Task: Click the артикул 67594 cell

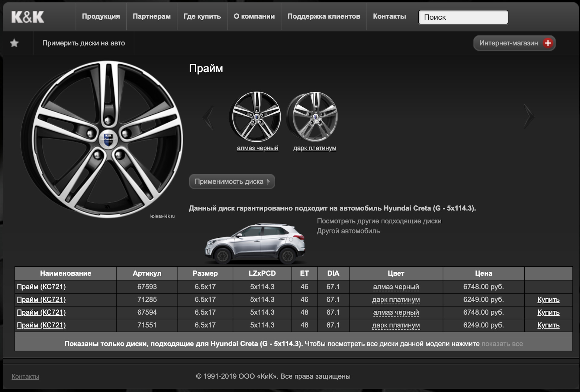Action: pyautogui.click(x=147, y=312)
